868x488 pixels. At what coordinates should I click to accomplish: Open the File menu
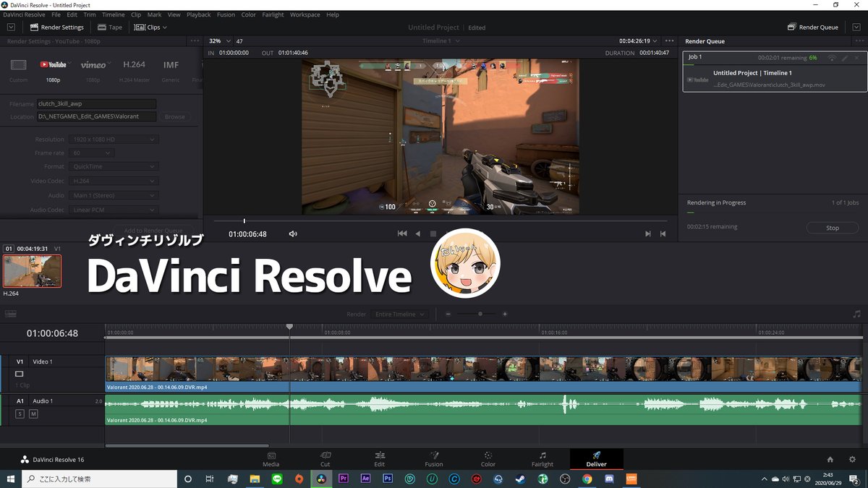coord(56,14)
